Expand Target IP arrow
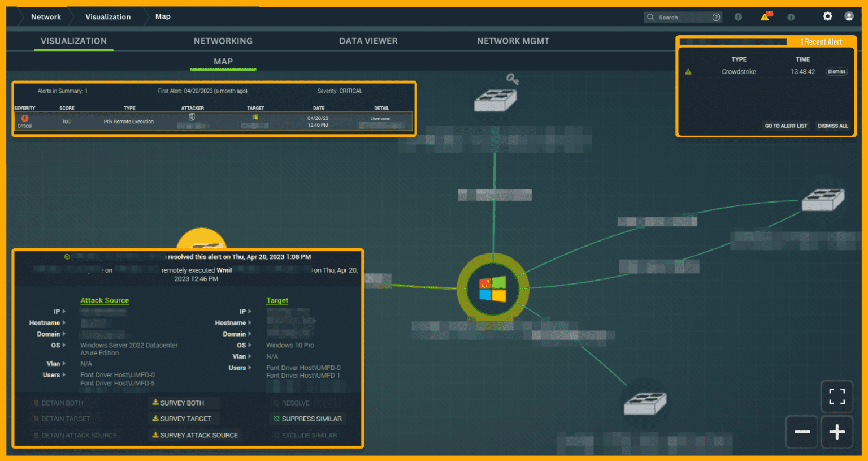The image size is (868, 461). 250,311
